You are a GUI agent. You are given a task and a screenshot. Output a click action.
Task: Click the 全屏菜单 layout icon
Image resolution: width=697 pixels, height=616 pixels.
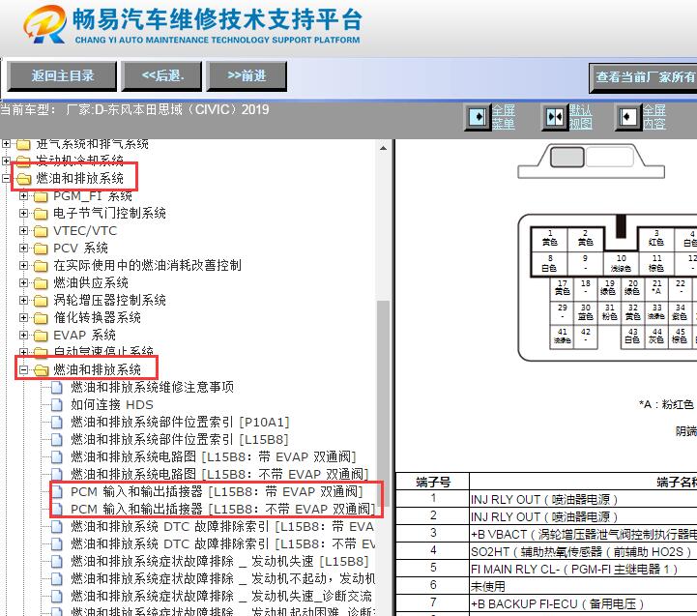point(478,117)
